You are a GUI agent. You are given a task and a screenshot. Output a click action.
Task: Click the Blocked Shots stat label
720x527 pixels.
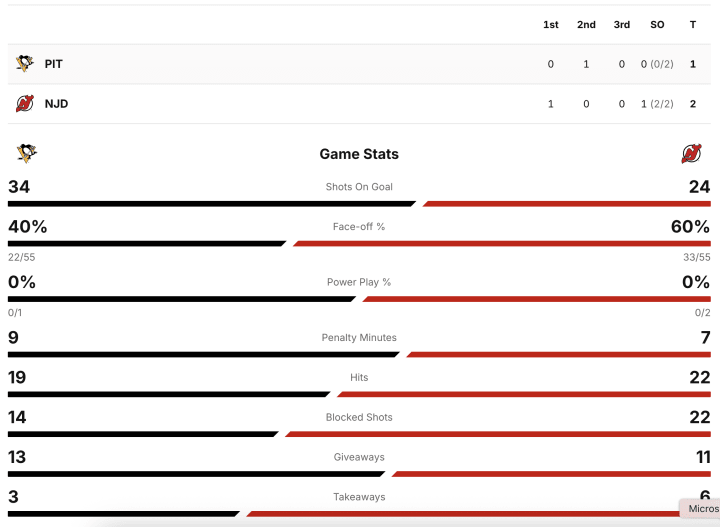click(x=359, y=417)
